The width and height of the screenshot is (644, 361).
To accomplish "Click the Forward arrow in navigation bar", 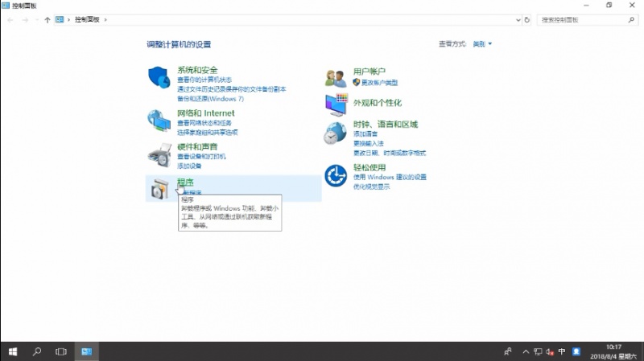I will click(25, 19).
